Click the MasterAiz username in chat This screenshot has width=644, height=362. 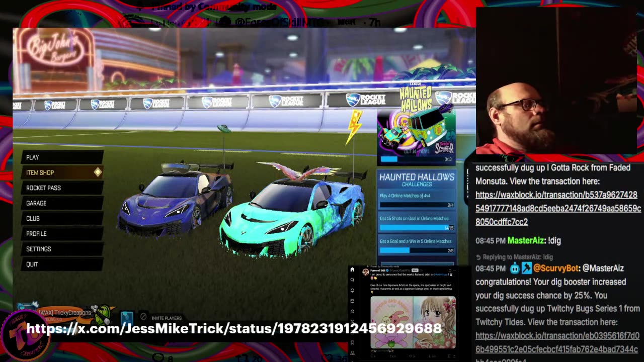(526, 240)
